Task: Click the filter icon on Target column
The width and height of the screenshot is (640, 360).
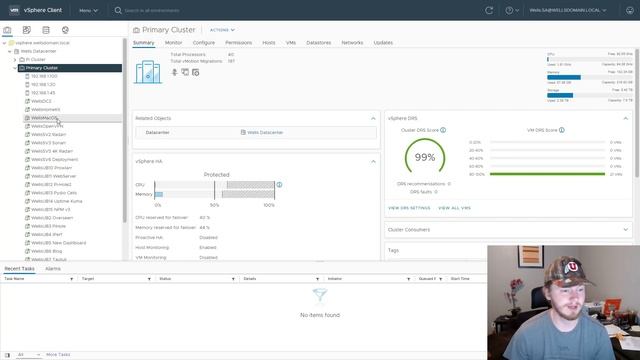Action: pyautogui.click(x=149, y=279)
